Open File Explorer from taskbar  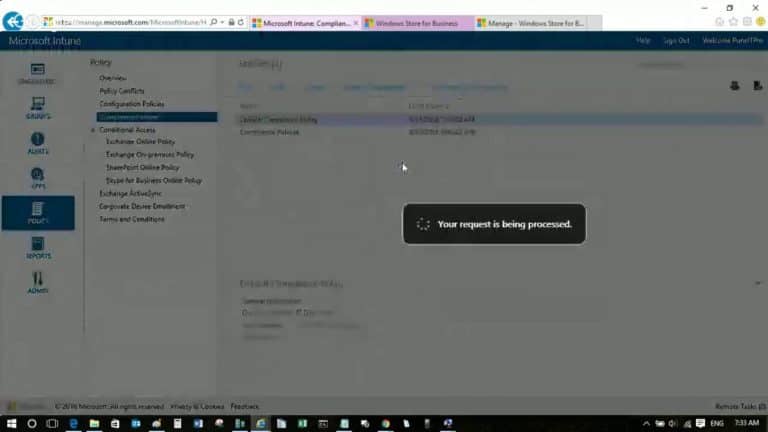94,423
